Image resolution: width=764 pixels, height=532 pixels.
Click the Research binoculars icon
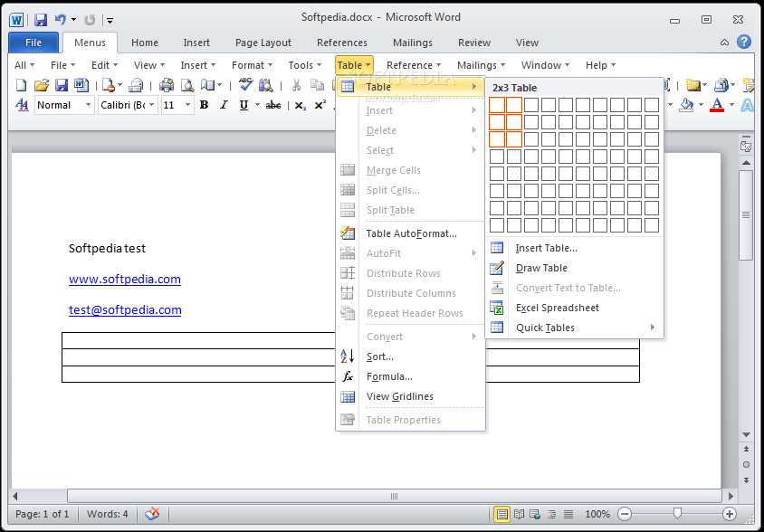coord(266,85)
